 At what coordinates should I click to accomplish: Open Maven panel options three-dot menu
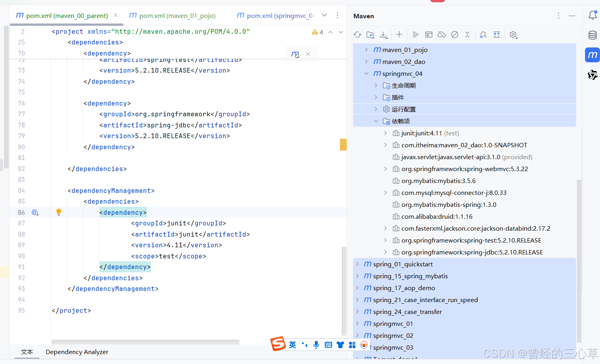tap(559, 16)
